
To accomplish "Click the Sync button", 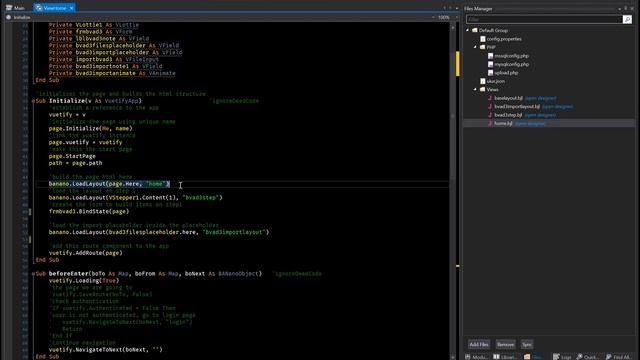I will pyautogui.click(x=527, y=344).
